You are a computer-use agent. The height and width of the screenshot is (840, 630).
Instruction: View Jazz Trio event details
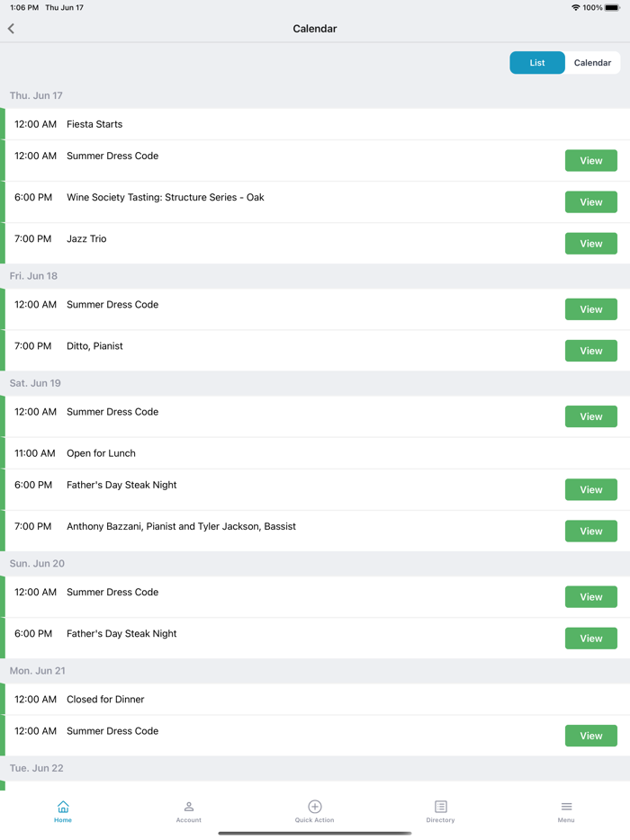[590, 244]
